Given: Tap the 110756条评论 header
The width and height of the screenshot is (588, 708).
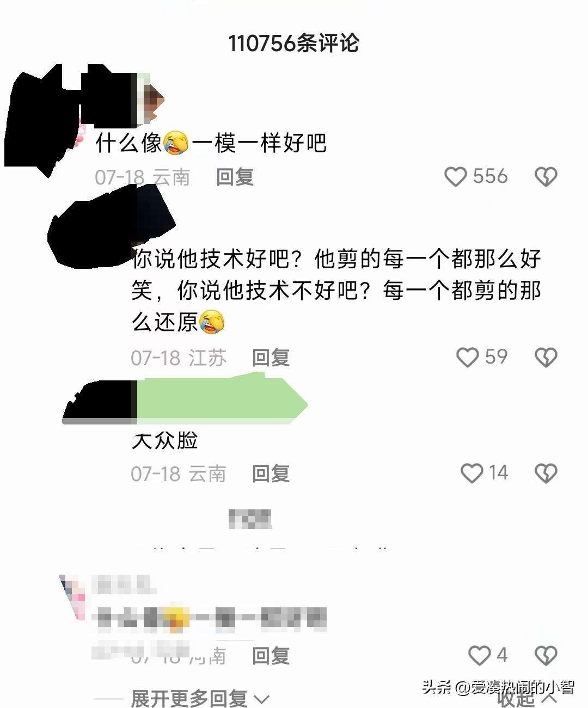Looking at the screenshot, I should (294, 43).
